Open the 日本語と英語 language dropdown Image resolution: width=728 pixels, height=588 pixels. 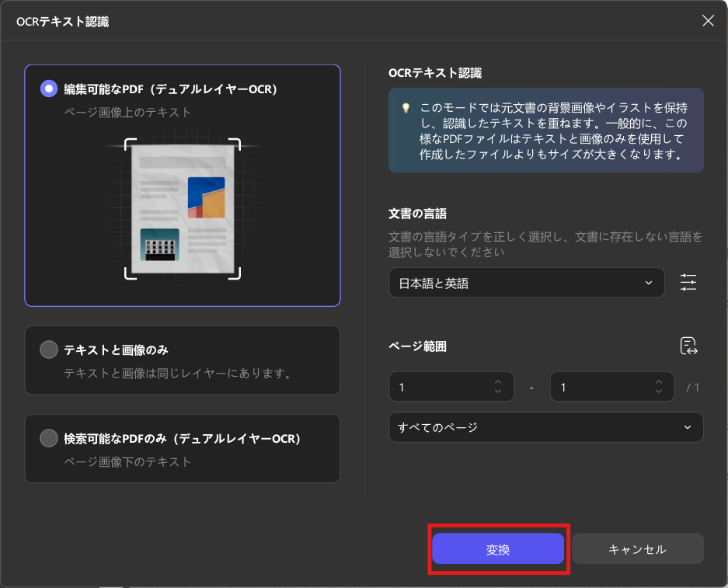tap(526, 284)
